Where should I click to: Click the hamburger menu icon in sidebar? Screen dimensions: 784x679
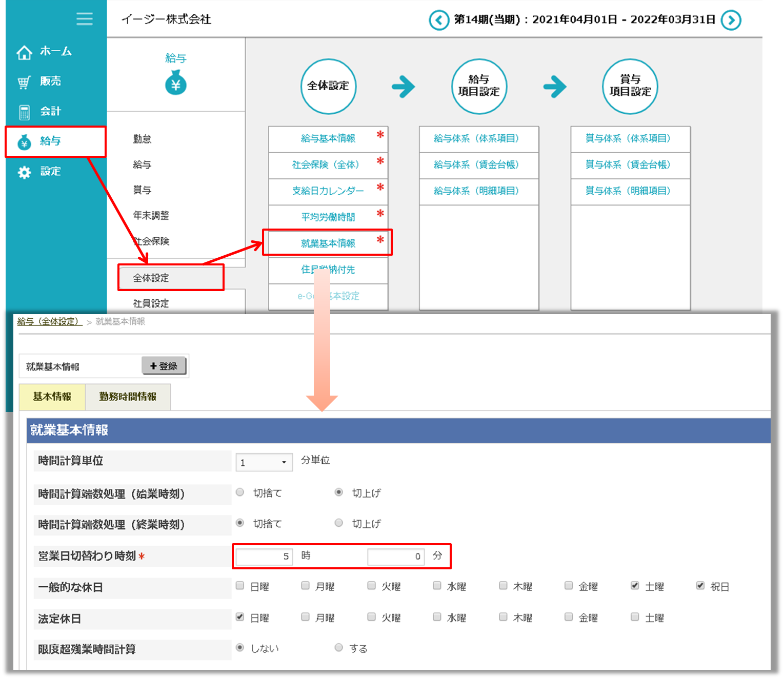pyautogui.click(x=85, y=19)
